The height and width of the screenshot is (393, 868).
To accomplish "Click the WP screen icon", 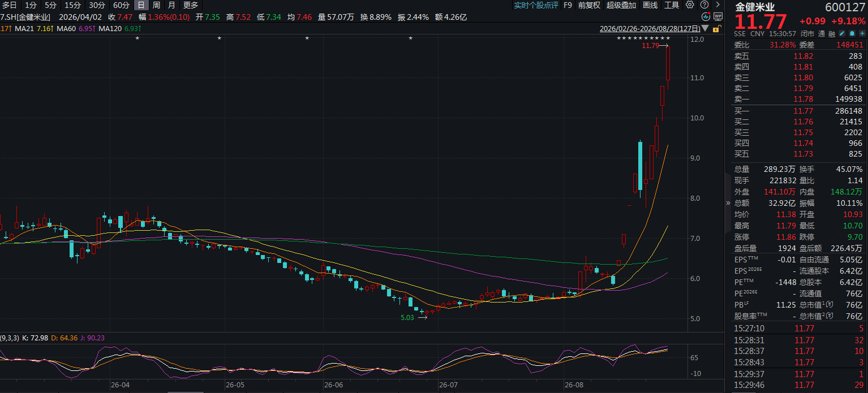I will coord(718,16).
